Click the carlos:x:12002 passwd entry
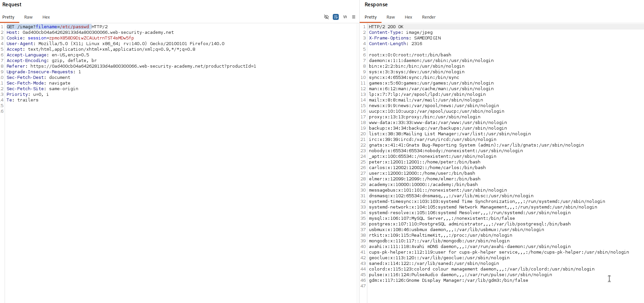 coord(427,168)
